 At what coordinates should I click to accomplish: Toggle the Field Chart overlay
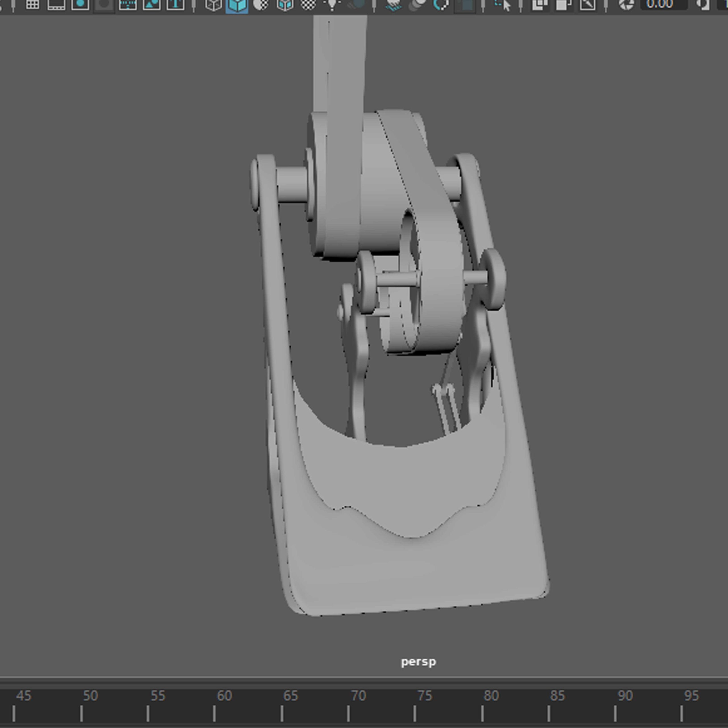128,5
